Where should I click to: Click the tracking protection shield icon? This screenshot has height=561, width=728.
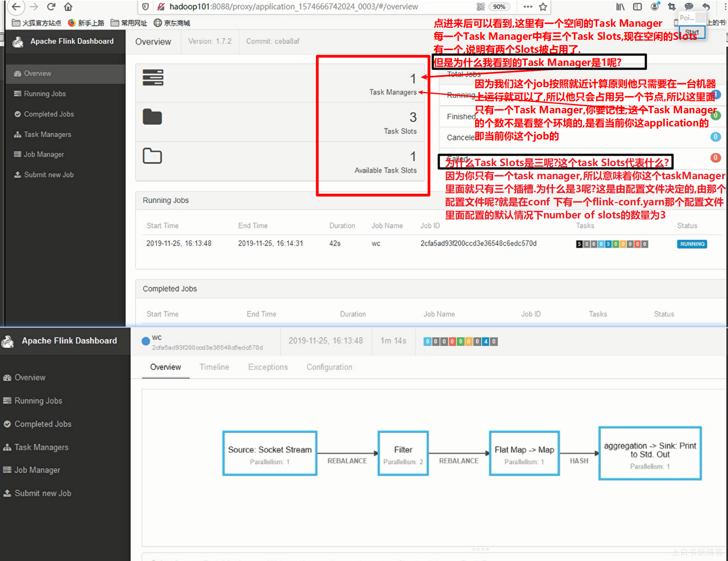pos(145,7)
